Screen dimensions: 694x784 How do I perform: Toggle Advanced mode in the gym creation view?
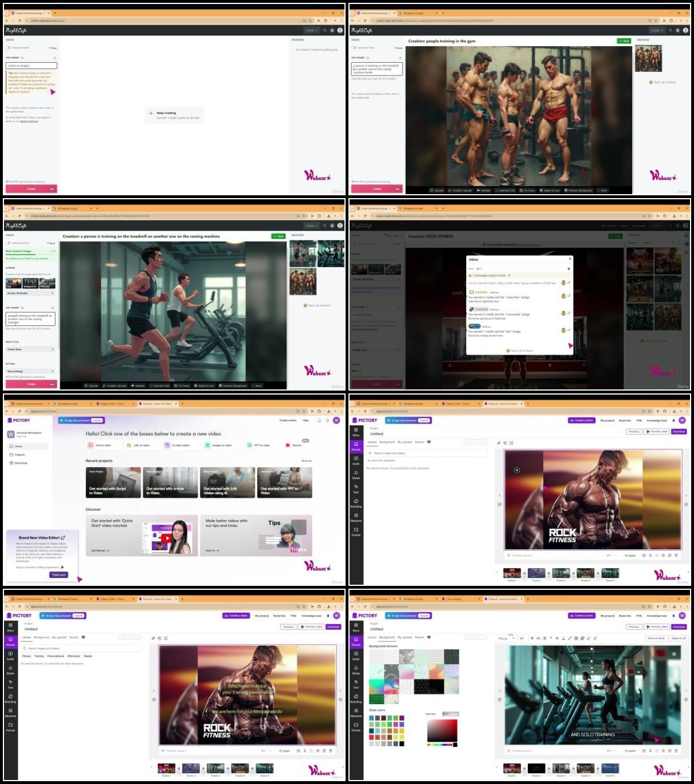[355, 47]
